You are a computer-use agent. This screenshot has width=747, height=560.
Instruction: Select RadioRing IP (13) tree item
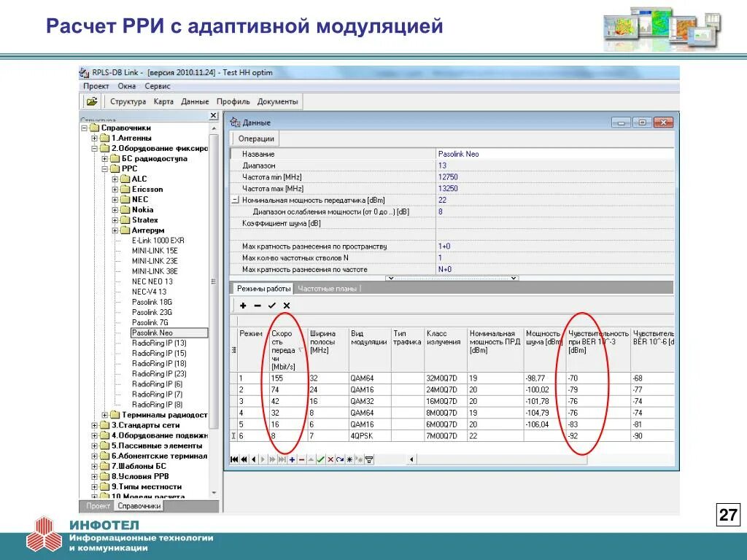coord(159,343)
